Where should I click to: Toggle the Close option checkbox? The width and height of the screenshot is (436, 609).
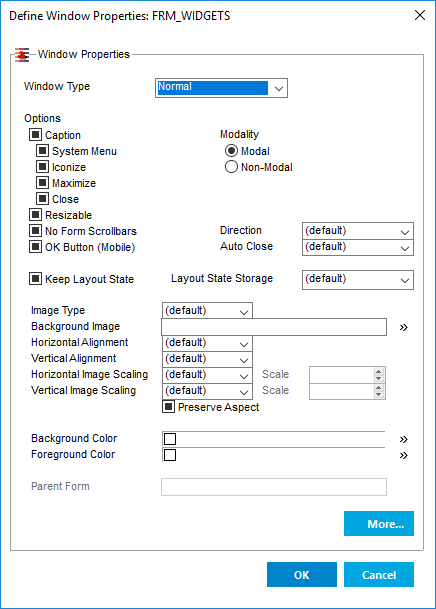point(42,198)
